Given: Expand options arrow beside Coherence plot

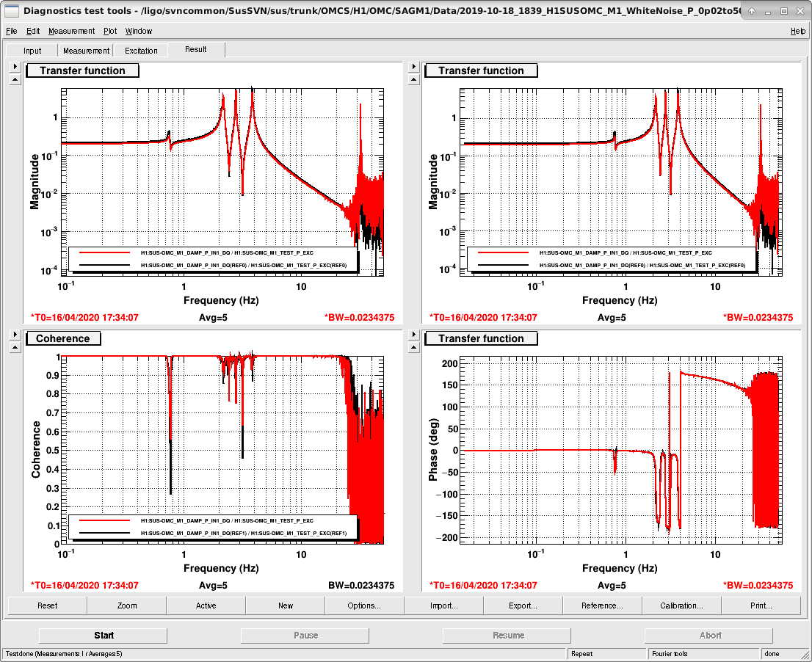Looking at the screenshot, I should tap(15, 335).
